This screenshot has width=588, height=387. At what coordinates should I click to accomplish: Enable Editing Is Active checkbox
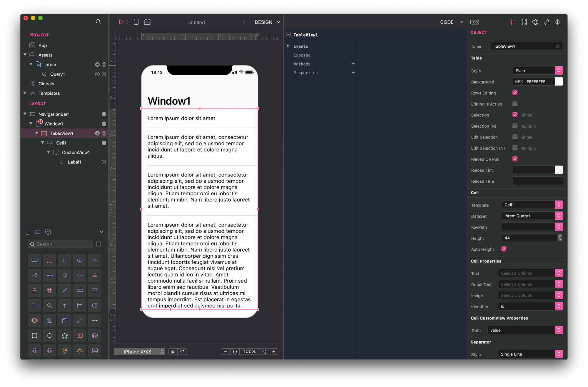coord(515,104)
